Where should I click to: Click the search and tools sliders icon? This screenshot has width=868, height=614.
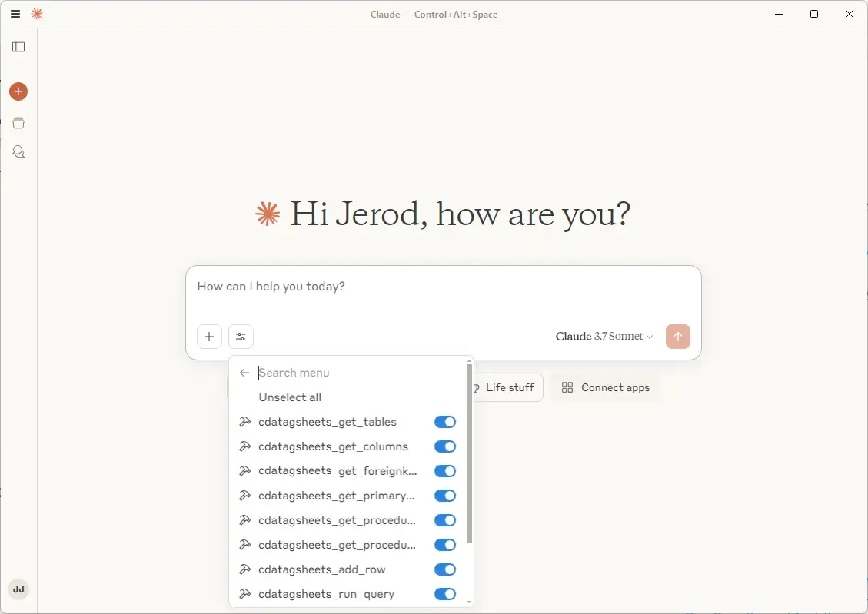pos(241,337)
